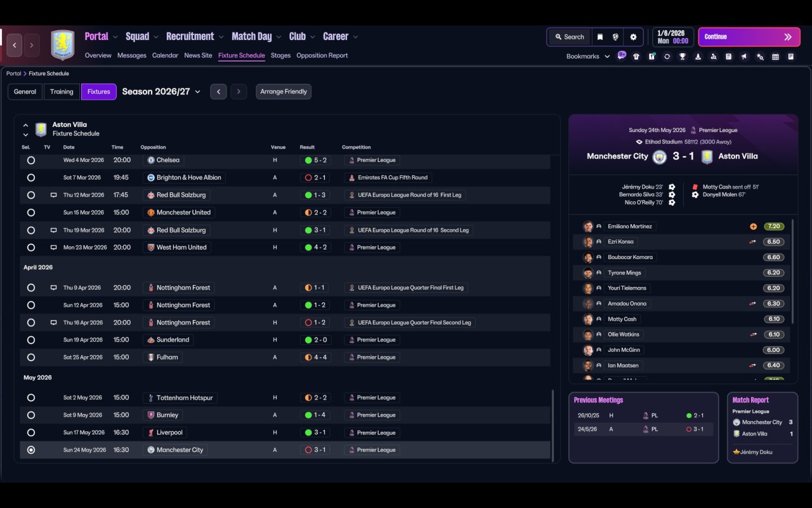Select the Fulham fixture radio button

pyautogui.click(x=31, y=358)
